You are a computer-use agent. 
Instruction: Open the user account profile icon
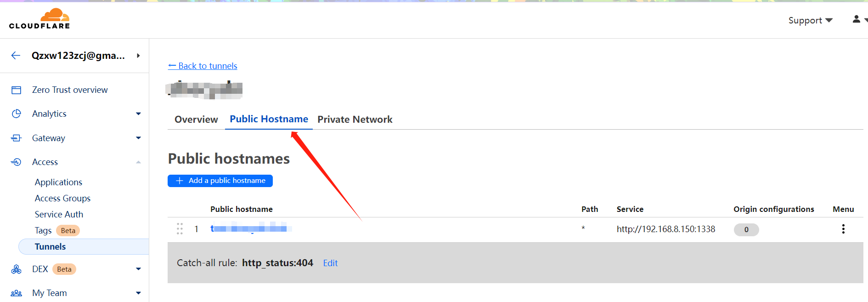(x=857, y=19)
